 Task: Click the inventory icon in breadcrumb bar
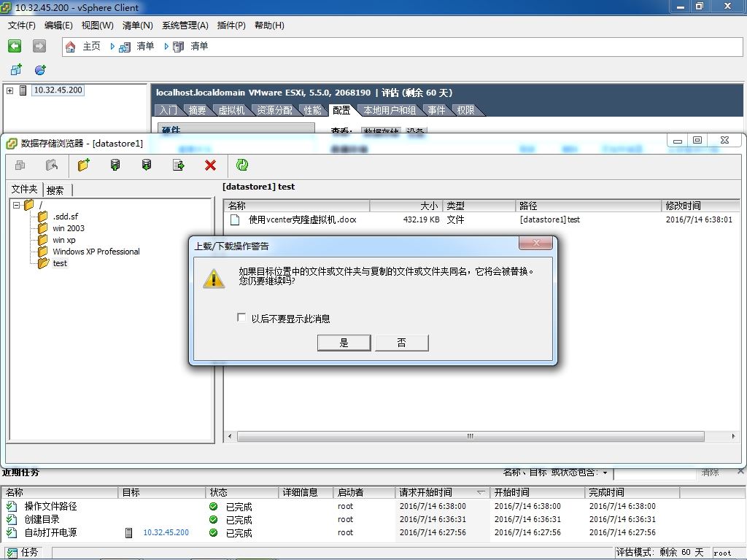pos(125,47)
